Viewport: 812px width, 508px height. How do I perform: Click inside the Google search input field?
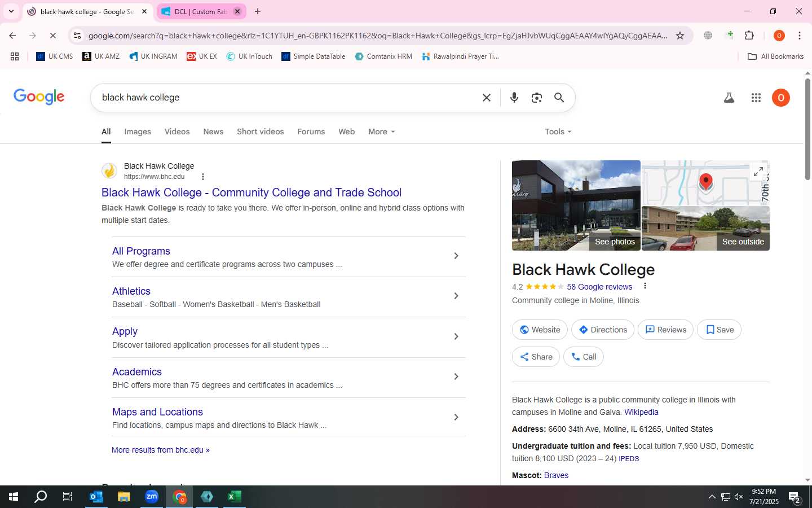[x=288, y=98]
